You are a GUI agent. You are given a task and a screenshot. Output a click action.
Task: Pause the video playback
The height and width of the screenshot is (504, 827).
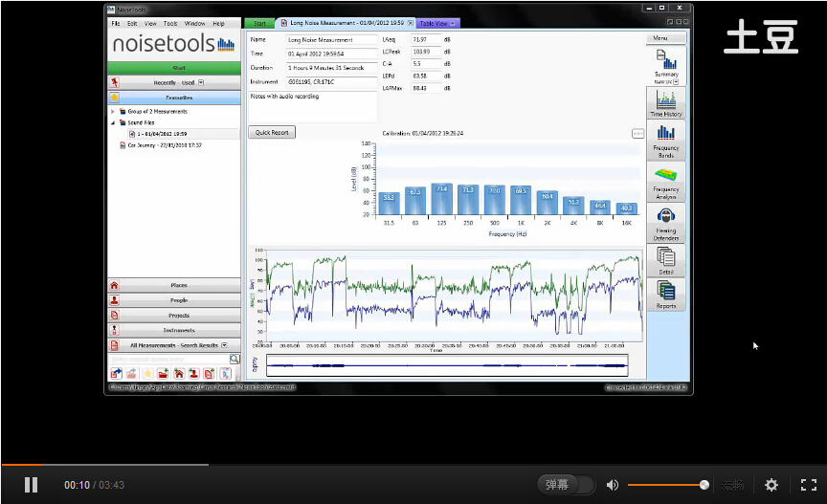coord(32,485)
